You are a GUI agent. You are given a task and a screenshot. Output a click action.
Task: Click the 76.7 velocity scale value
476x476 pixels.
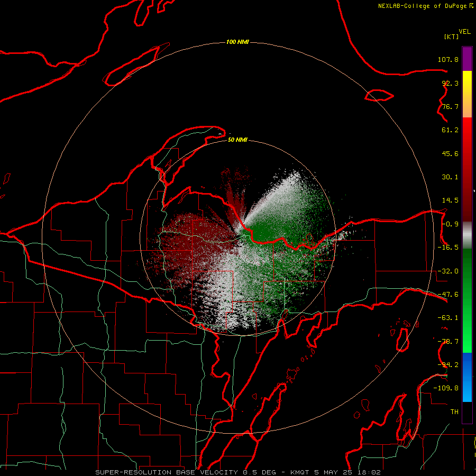point(450,106)
